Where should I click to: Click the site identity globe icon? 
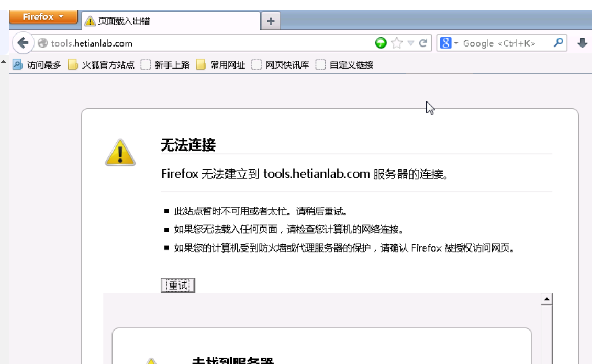point(43,43)
